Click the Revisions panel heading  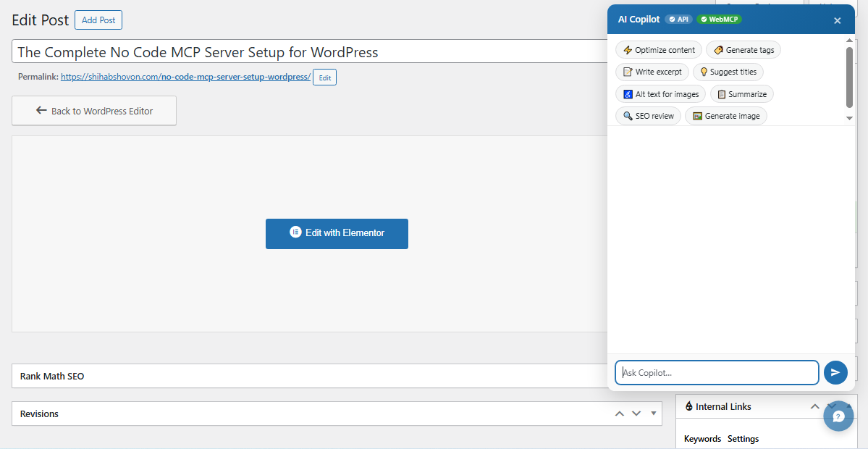pyautogui.click(x=39, y=414)
